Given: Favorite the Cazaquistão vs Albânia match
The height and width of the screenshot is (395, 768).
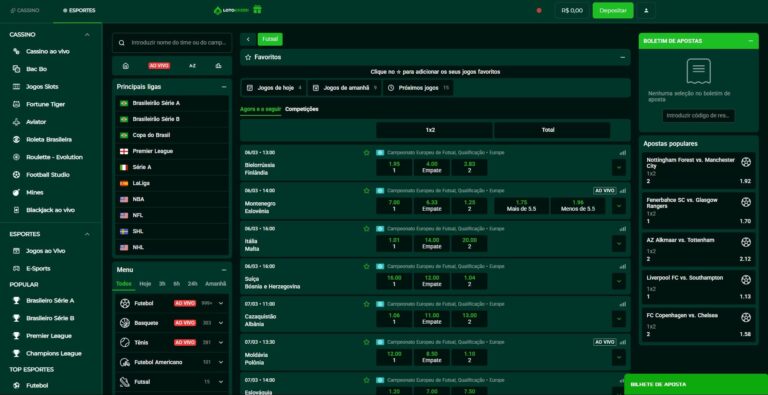Looking at the screenshot, I should (x=366, y=304).
